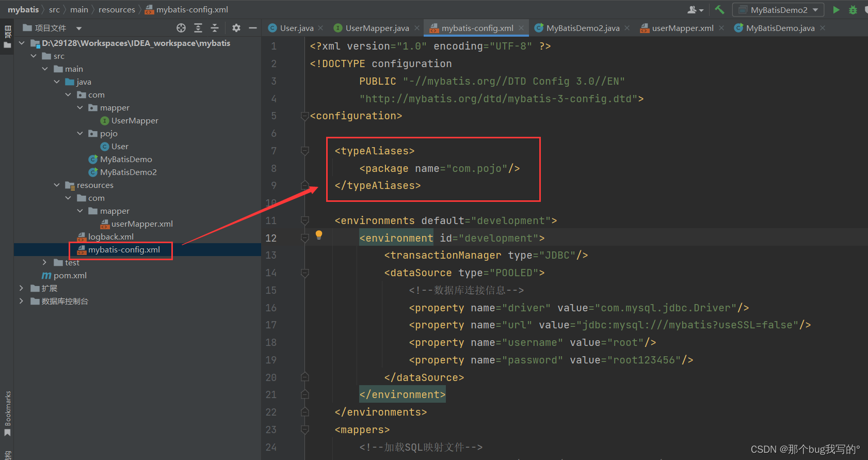Place cursor on the password property line

(551, 360)
